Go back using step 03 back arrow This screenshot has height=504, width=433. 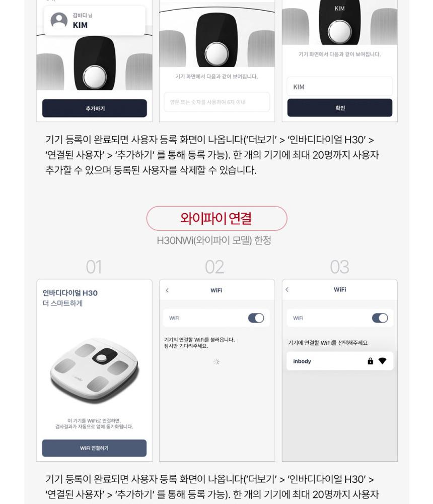point(287,289)
